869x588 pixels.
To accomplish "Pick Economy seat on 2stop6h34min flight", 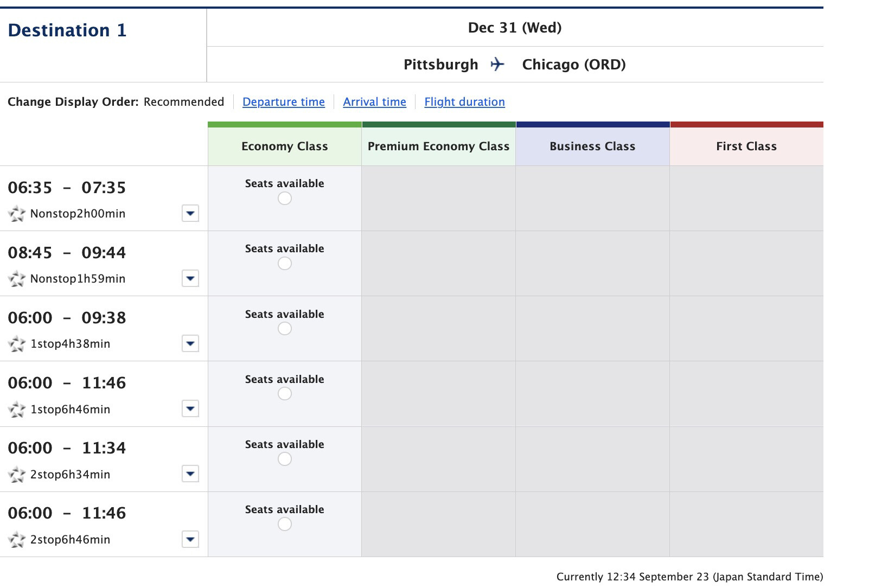I will tap(285, 459).
